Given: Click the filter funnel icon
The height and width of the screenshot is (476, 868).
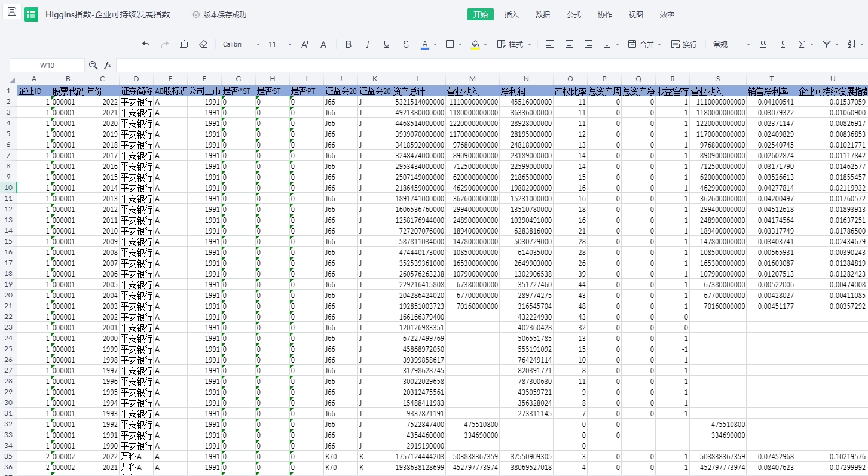Looking at the screenshot, I should (x=827, y=44).
